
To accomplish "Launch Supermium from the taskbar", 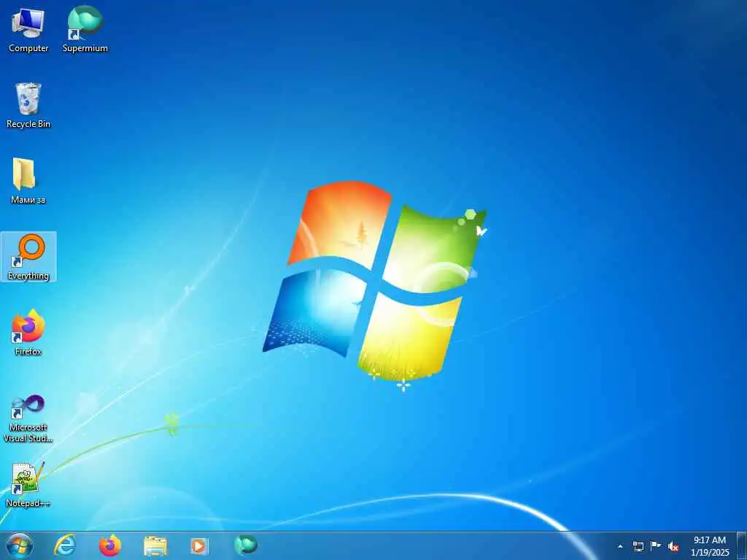I will click(245, 545).
